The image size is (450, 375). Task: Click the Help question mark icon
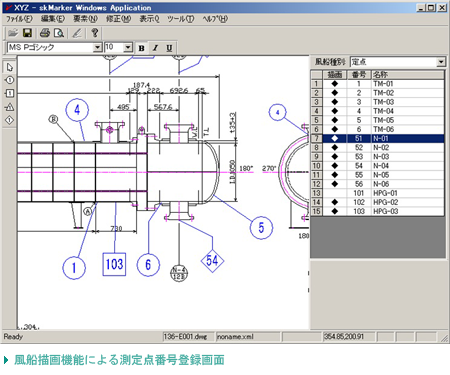95,33
